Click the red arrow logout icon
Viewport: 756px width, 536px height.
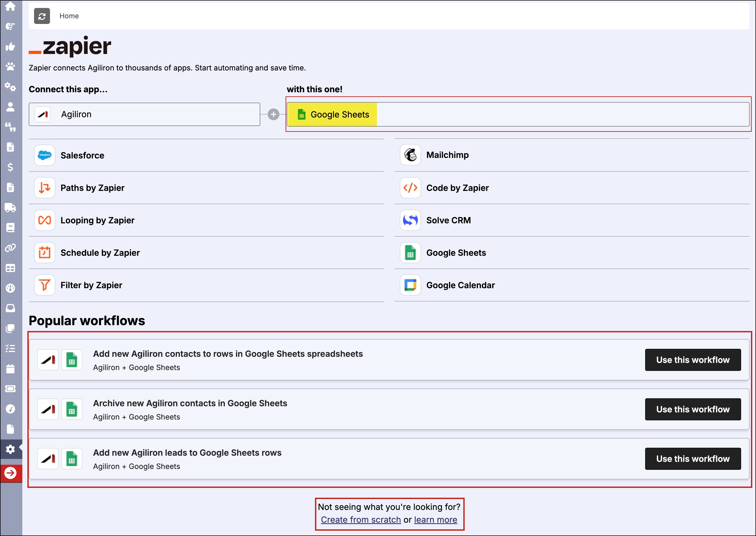point(10,473)
